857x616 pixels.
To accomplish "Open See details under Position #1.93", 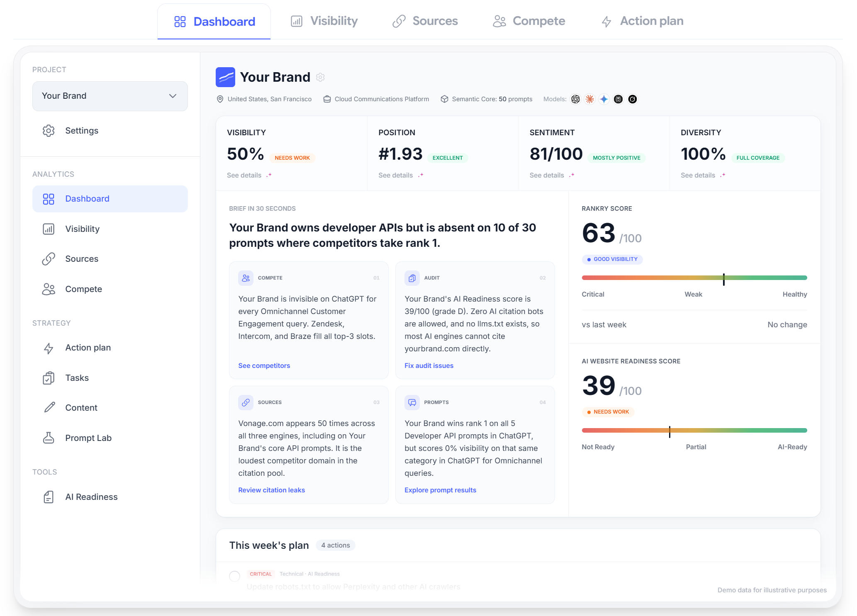I will pyautogui.click(x=395, y=175).
